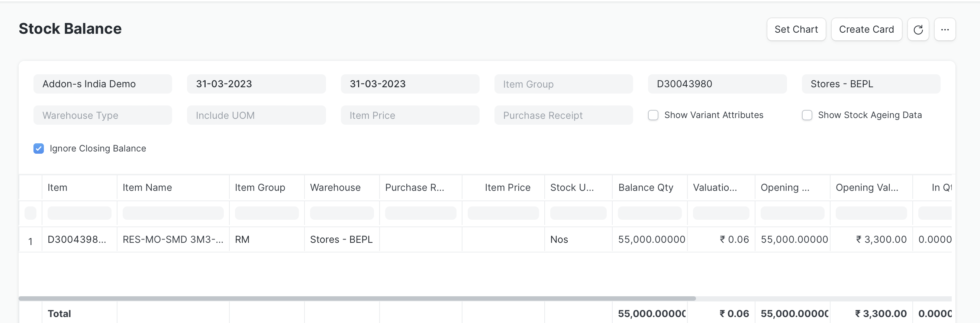Screen dimensions: 980x323
Task: Open the Warehouse filter Stores - BEPL
Action: tap(871, 84)
